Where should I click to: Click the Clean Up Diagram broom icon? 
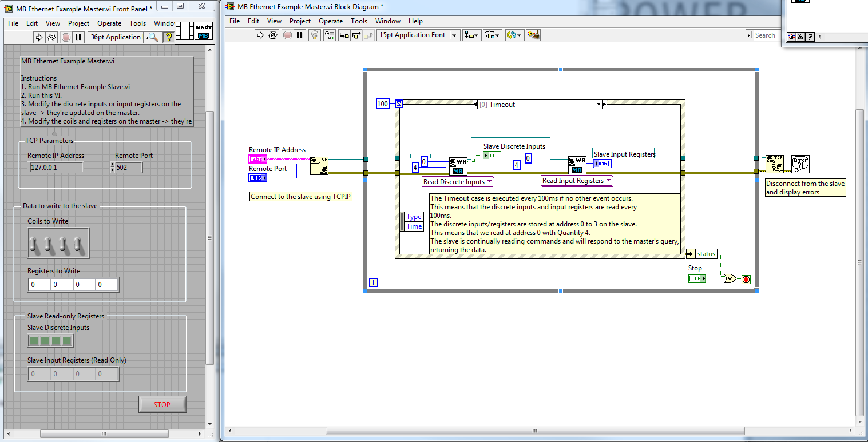(533, 35)
